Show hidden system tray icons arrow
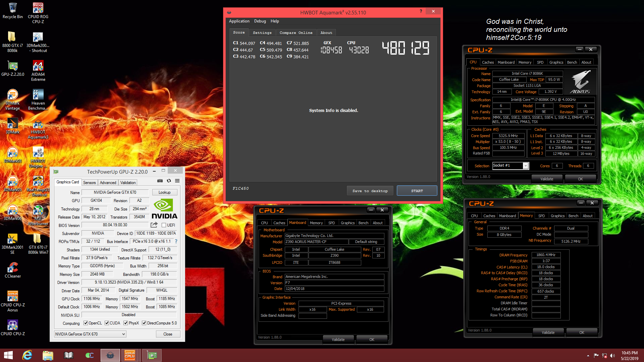The image size is (644, 362). 588,356
